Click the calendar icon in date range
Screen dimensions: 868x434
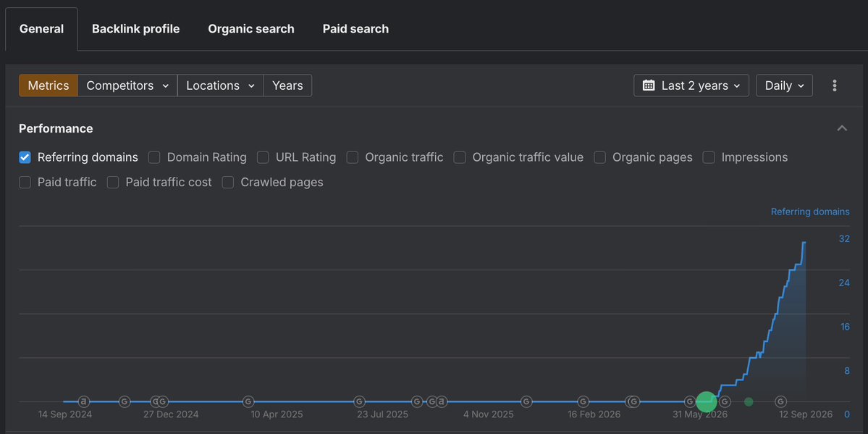(648, 85)
